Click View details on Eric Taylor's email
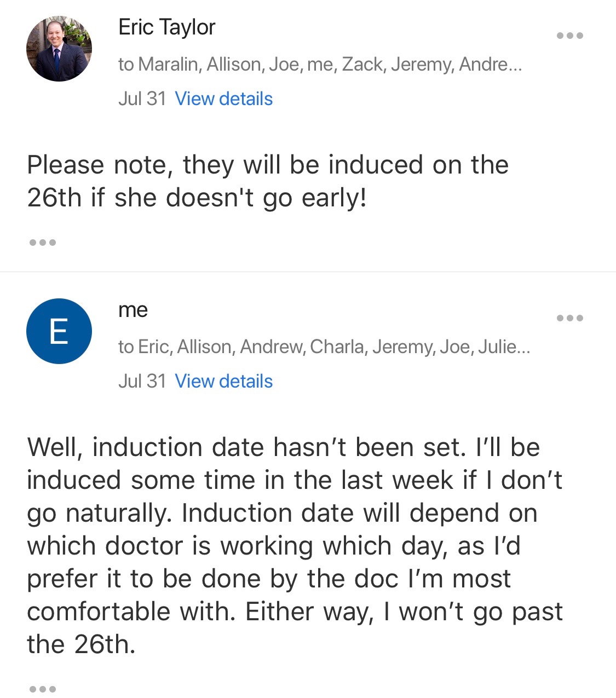 (223, 99)
